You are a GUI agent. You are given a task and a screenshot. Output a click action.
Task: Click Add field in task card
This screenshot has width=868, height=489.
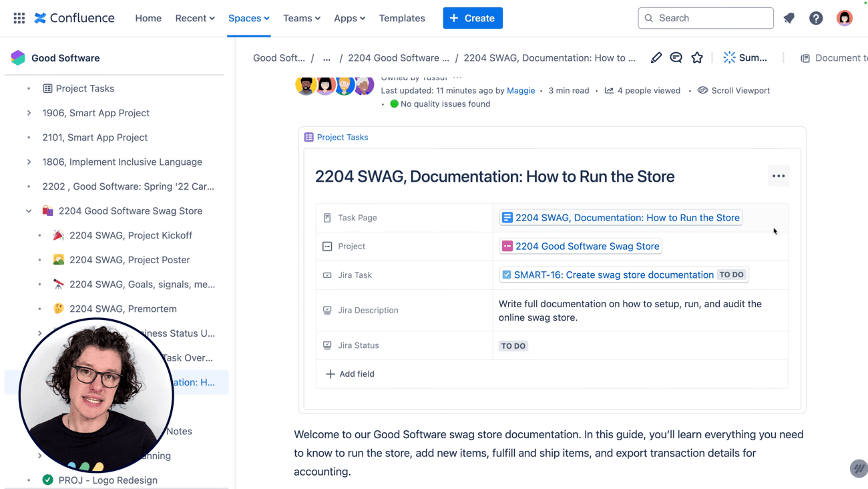click(x=350, y=374)
